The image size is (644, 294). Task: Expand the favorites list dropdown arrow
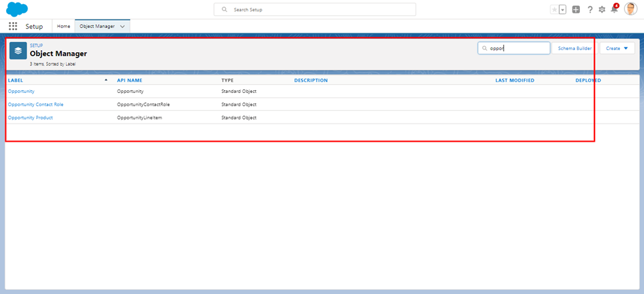point(562,9)
